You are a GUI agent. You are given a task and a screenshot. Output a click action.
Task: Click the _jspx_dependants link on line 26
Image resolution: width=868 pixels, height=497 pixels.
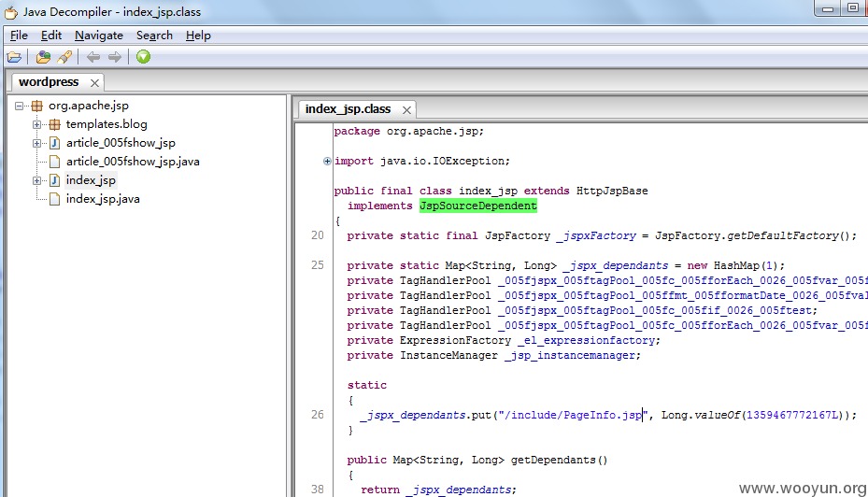pyautogui.click(x=413, y=415)
